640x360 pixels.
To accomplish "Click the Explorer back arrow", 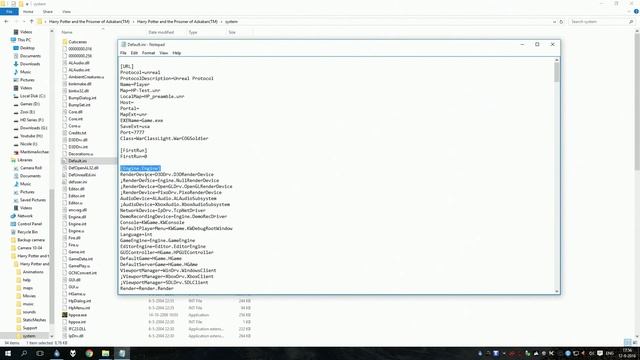I will [7, 22].
